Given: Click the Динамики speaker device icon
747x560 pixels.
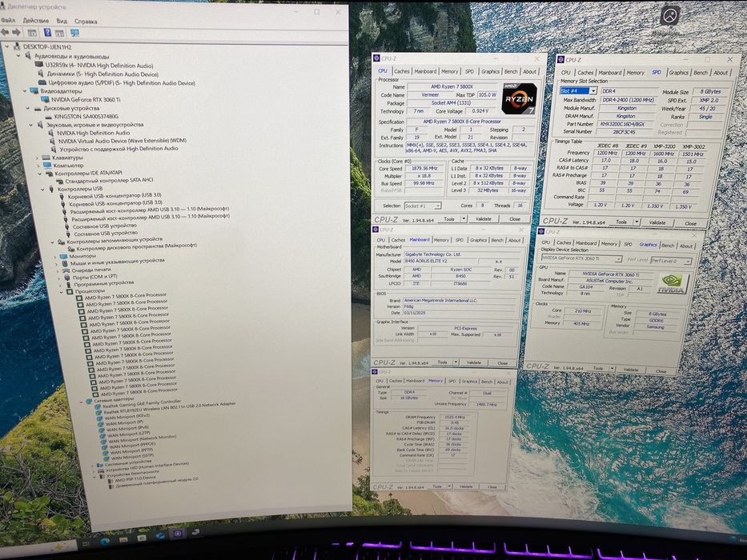Looking at the screenshot, I should (41, 74).
